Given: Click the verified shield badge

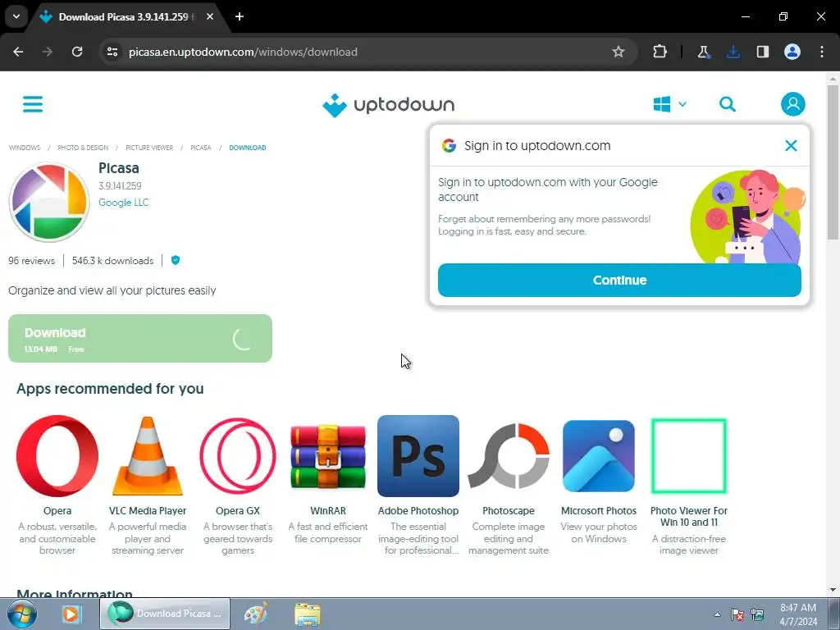Looking at the screenshot, I should [x=176, y=260].
